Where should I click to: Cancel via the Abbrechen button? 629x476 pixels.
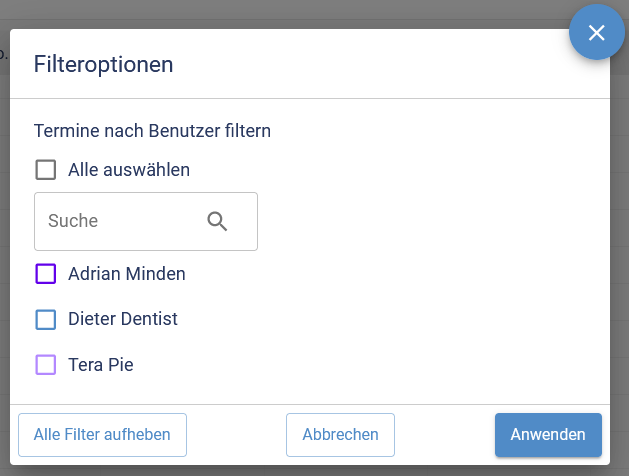340,435
